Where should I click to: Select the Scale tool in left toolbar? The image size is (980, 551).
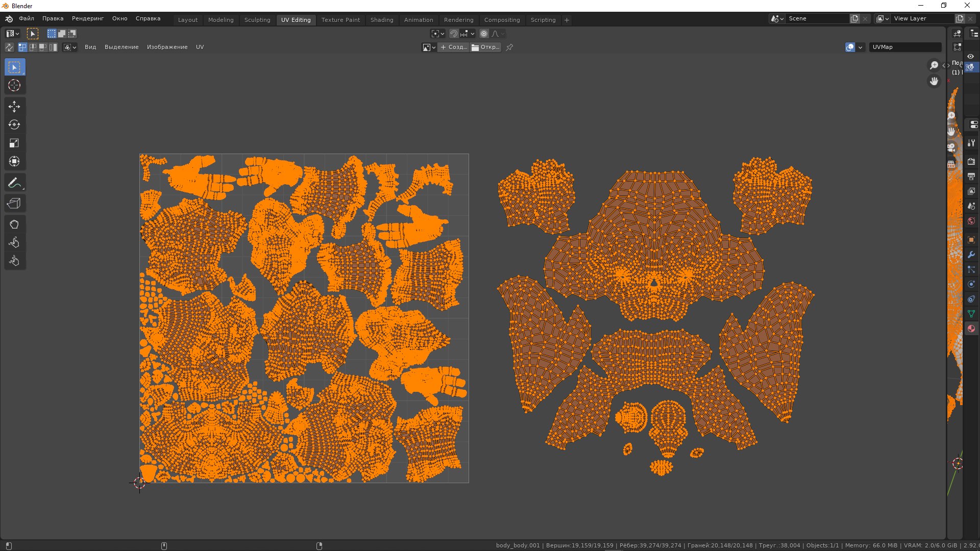pos(14,143)
